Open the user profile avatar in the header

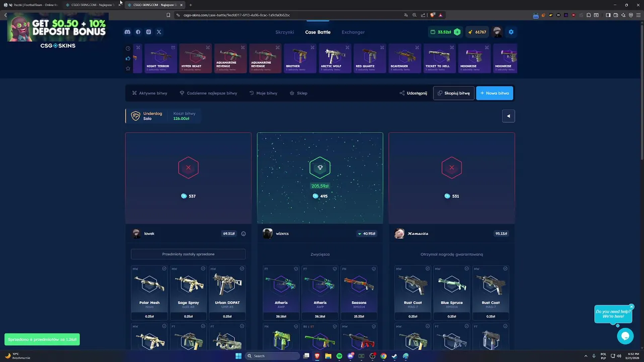point(498,32)
